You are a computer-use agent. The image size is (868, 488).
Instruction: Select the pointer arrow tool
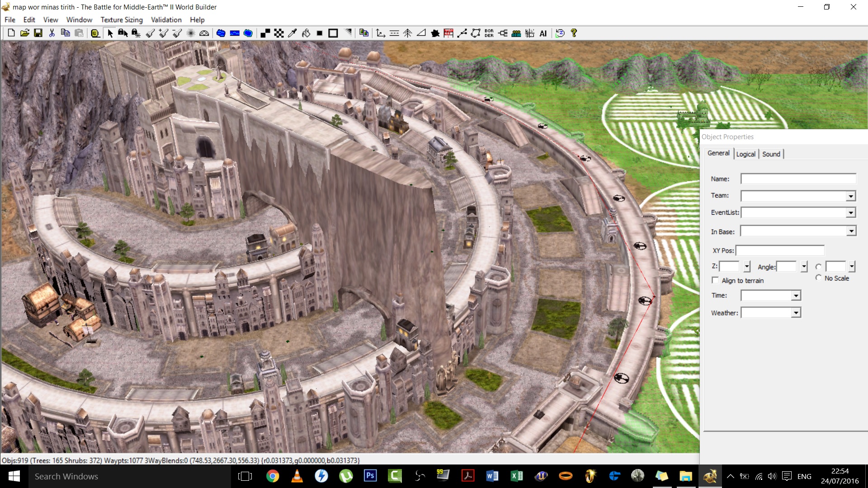[110, 33]
